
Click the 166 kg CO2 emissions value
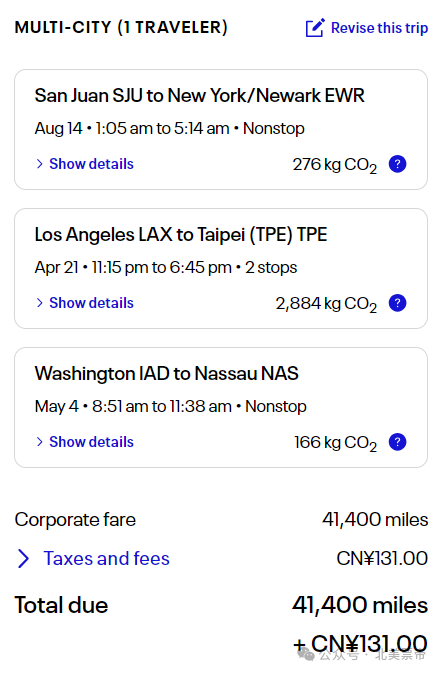click(335, 443)
